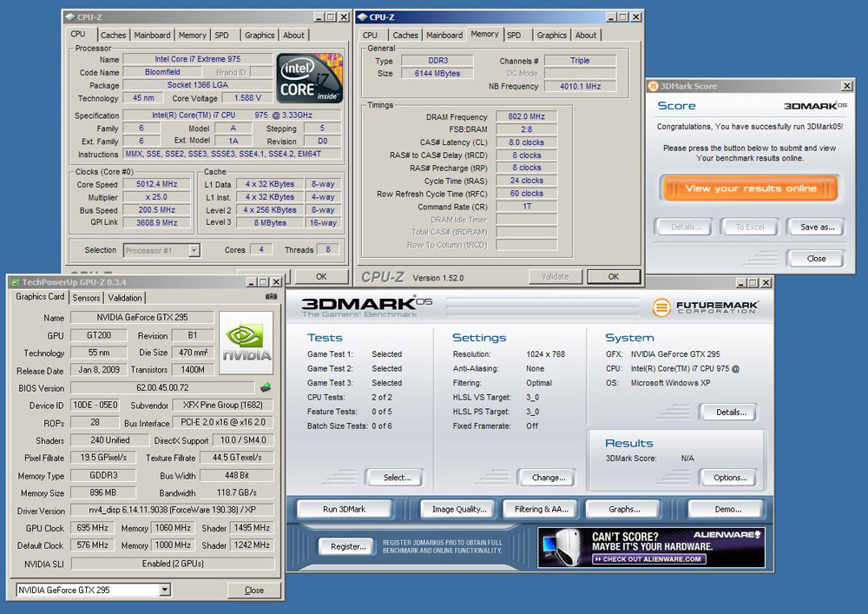Click Bandwidth 118.7 GB/s value in GPU-Z
Image resolution: width=868 pixels, height=614 pixels.
[x=236, y=492]
